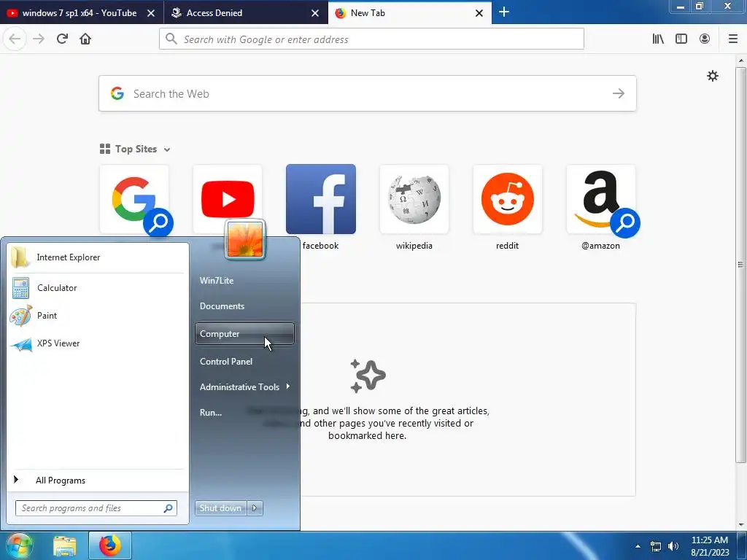
Task: Click the Firefox taskbar icon
Action: [x=110, y=545]
